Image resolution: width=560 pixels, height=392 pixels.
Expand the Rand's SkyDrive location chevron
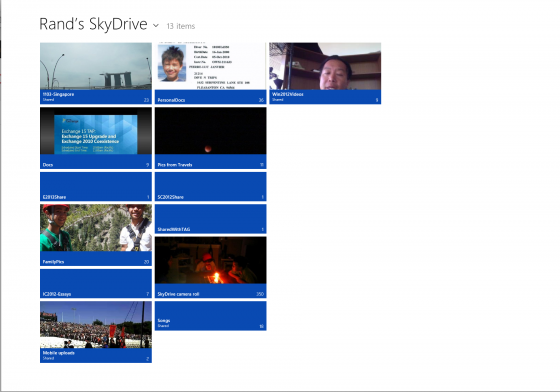coord(156,26)
